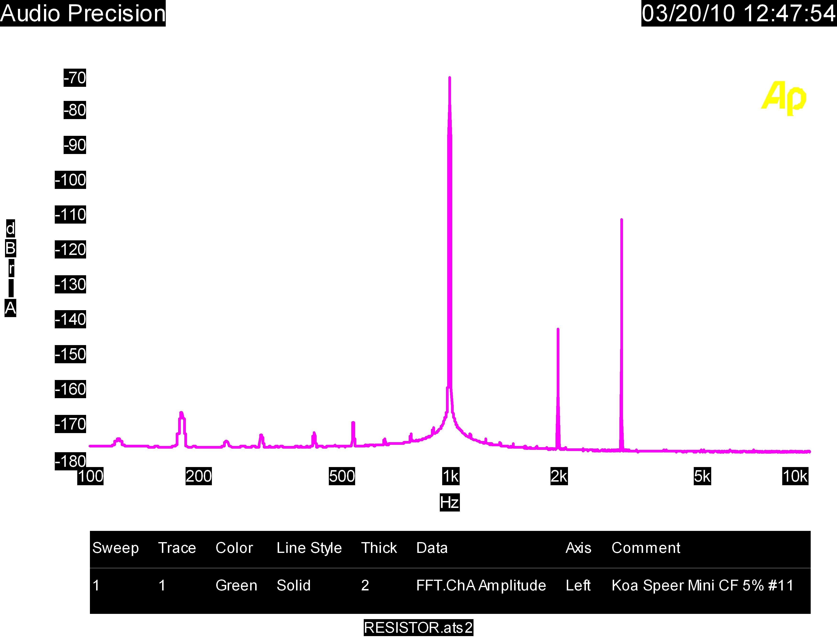Image resolution: width=837 pixels, height=644 pixels.
Task: Click the -140 y-axis label
Action: [x=71, y=319]
